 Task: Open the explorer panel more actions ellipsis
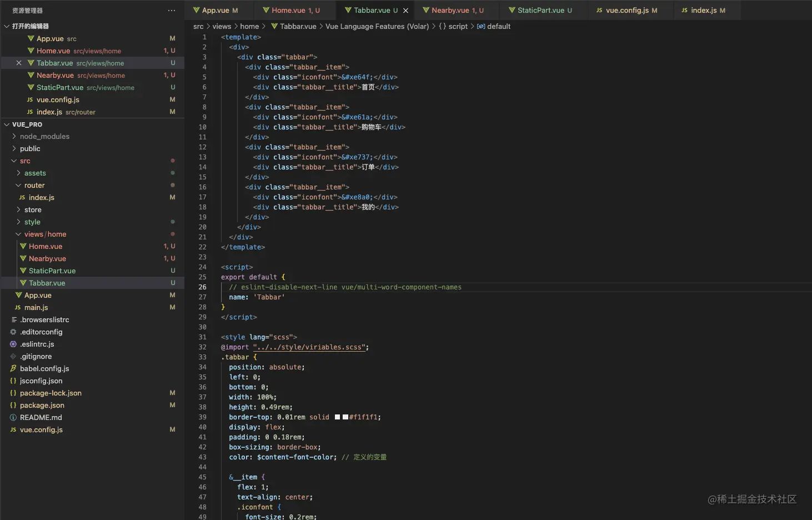172,11
